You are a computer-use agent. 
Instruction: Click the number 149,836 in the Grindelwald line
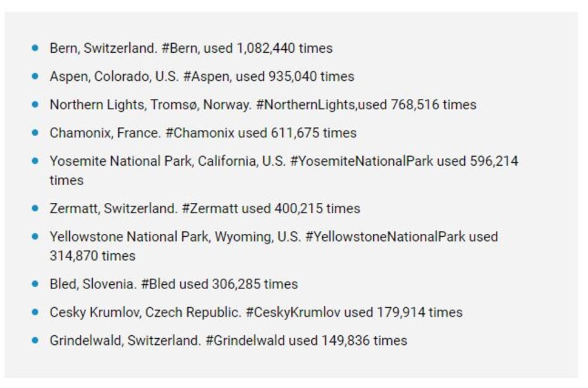(345, 341)
